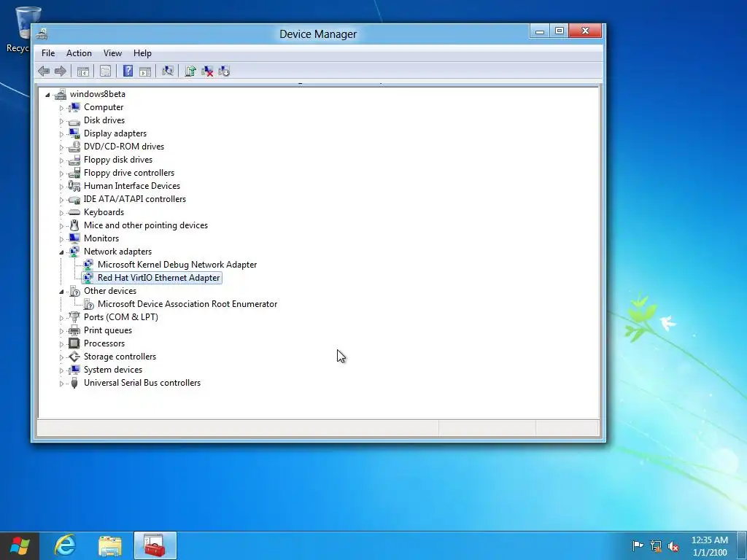Click the network tray icon
This screenshot has height=560, width=747.
pyautogui.click(x=656, y=546)
